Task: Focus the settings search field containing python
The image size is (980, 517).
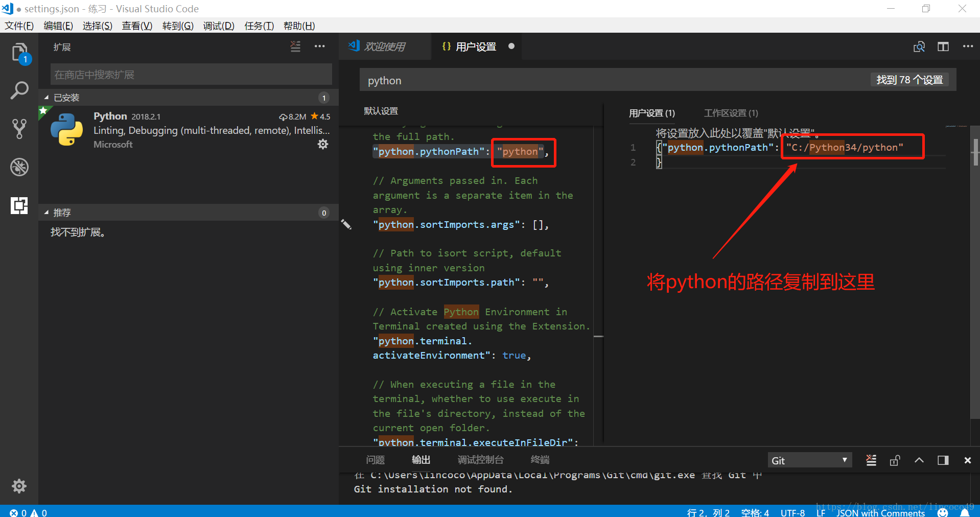Action: tap(658, 80)
